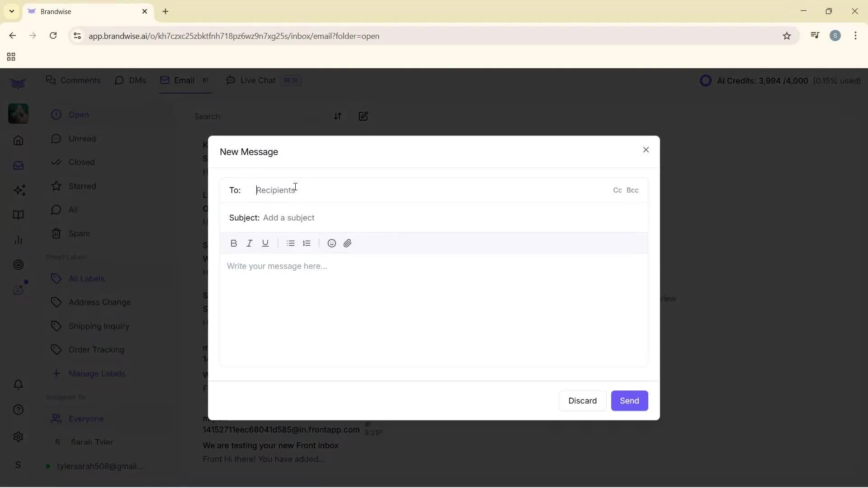Screen dimensions: 868x488
Task: Expand the Cc recipients field
Action: pos(617,190)
